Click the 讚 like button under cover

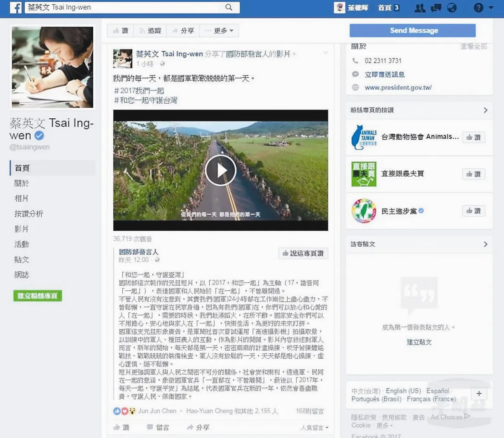[x=120, y=31]
